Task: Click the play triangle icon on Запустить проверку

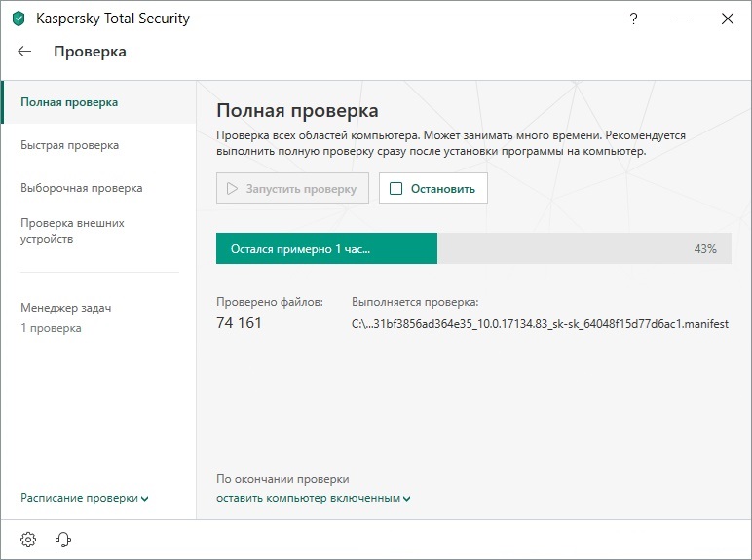Action: click(232, 189)
